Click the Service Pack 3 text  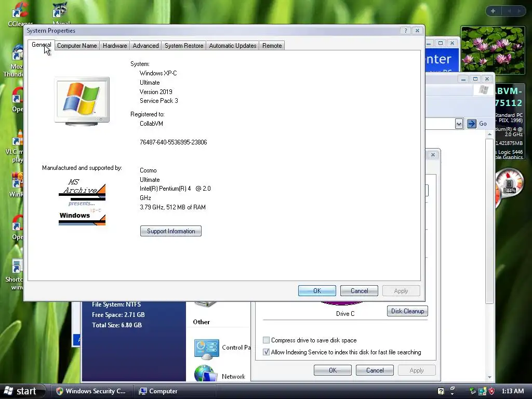tap(159, 101)
